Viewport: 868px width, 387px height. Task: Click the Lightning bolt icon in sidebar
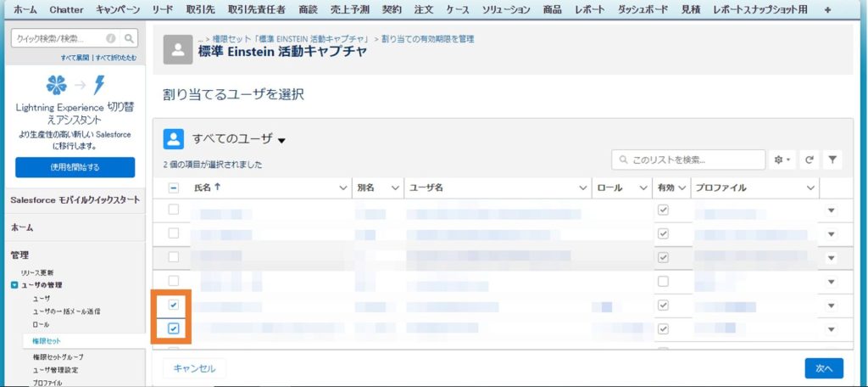click(x=99, y=85)
